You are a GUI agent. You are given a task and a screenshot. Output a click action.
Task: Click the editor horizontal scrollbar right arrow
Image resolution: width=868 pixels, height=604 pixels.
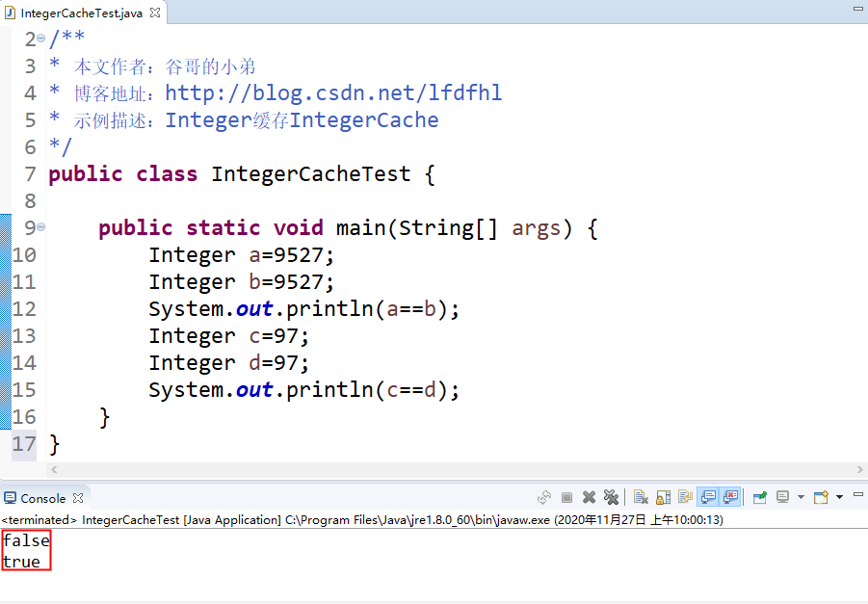tap(859, 469)
